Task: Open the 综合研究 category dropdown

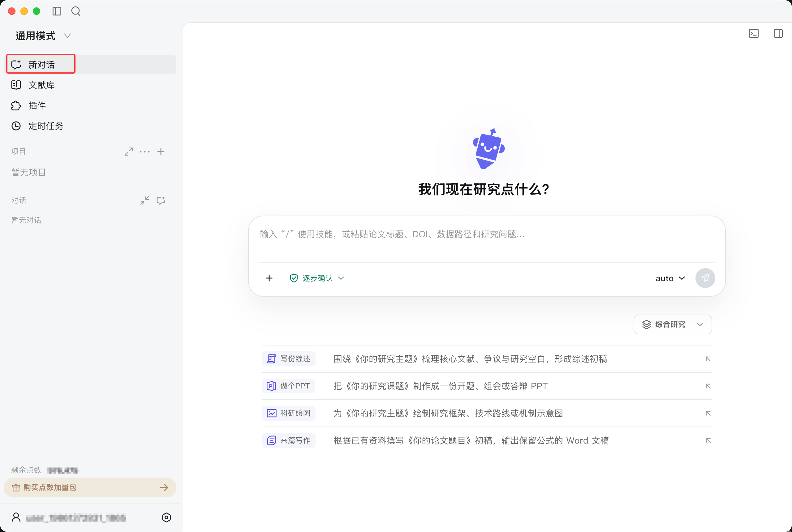Action: click(x=673, y=324)
